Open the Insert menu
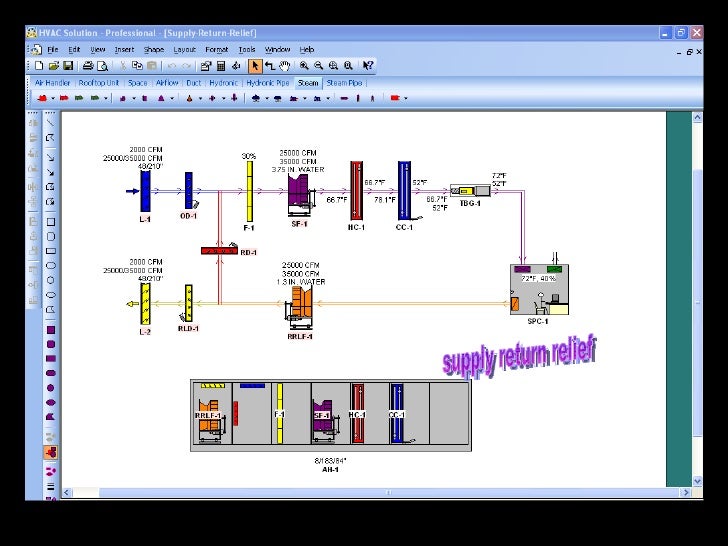Image resolution: width=728 pixels, height=546 pixels. point(124,49)
